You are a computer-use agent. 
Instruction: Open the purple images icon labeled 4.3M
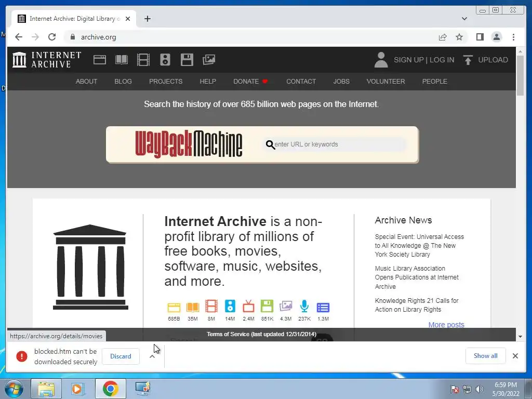click(x=286, y=306)
